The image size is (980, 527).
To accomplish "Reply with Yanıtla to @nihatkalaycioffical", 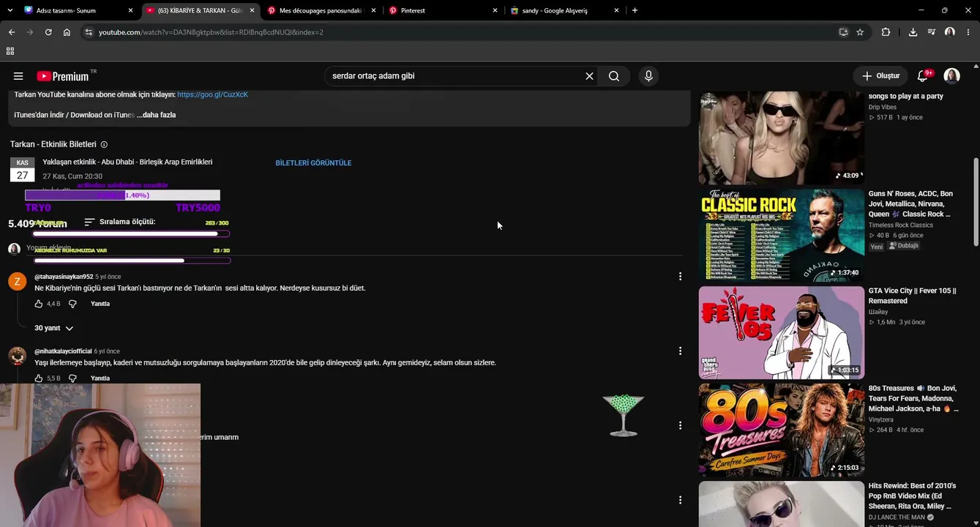I will pos(100,378).
